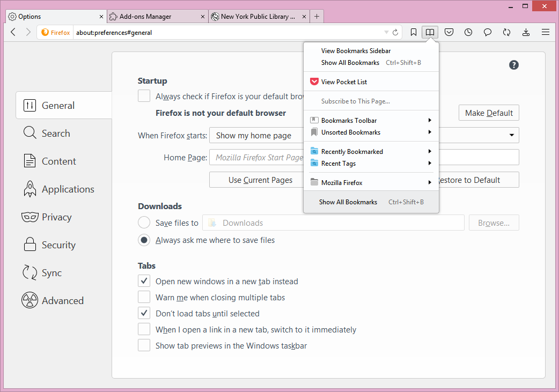Go back with the back arrow
Viewport: 559px width, 392px height.
pyautogui.click(x=13, y=32)
